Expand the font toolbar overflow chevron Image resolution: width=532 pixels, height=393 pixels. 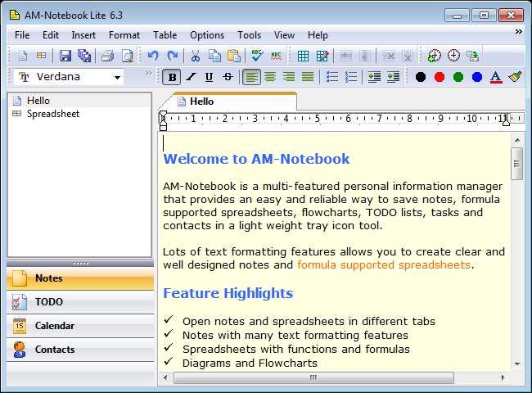tap(149, 75)
